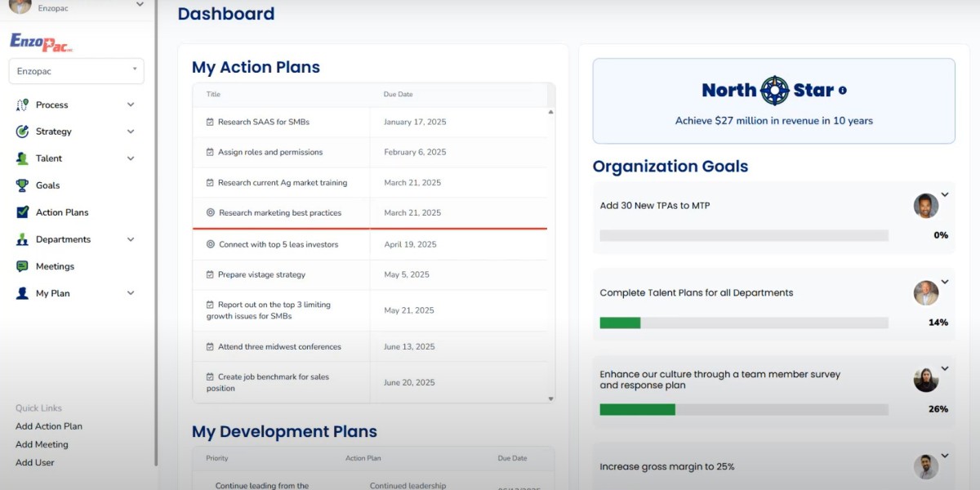Click the Priority column header in Development Plans
The image size is (980, 490).
pos(217,458)
